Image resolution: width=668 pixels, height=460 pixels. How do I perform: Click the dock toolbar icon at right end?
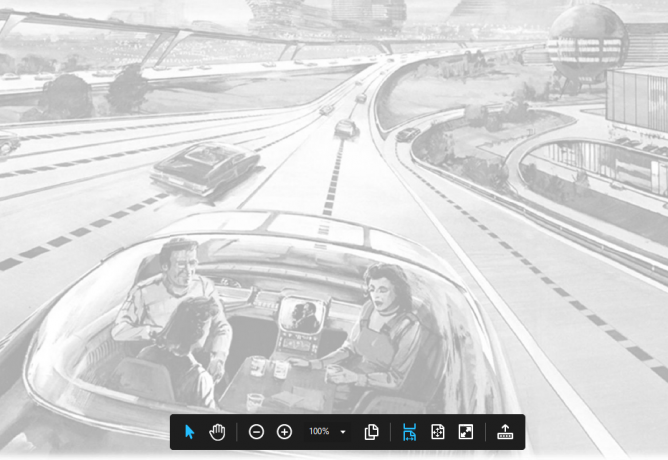pos(504,432)
